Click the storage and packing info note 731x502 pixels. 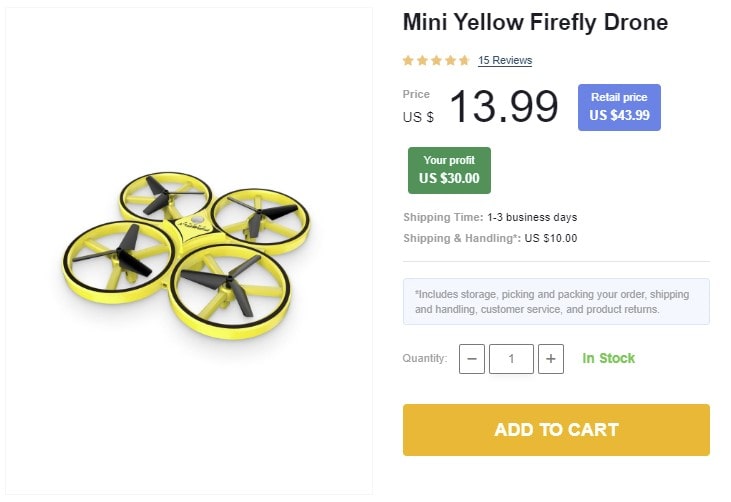556,302
